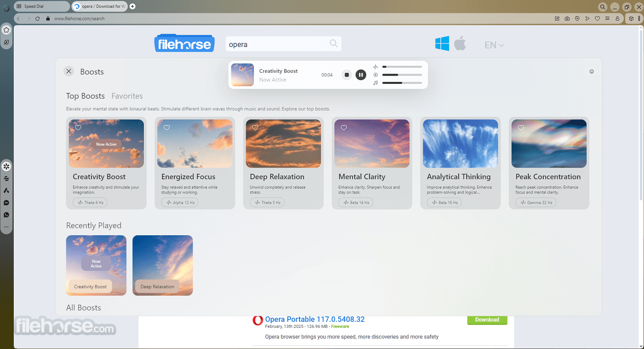Click the smiley feedback icon in Boosts
The width and height of the screenshot is (644, 349).
coord(592,71)
